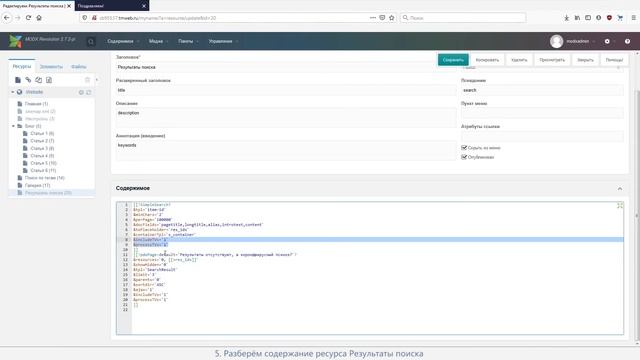Click the browser search box
Screen dimensions: 640x360
pyautogui.click(x=463, y=18)
